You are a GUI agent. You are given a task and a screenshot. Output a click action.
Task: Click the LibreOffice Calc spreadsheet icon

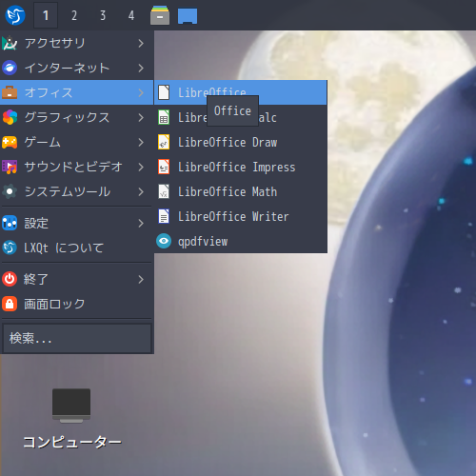pos(164,117)
